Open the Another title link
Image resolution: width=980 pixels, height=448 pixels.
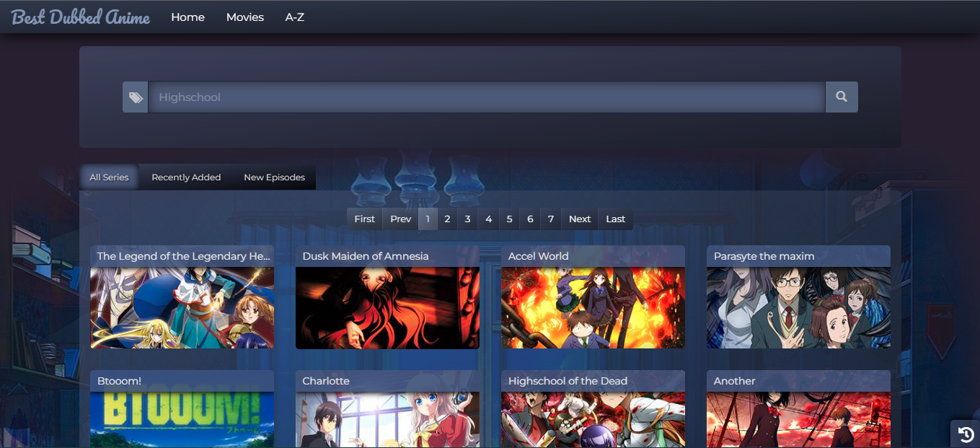pos(735,381)
